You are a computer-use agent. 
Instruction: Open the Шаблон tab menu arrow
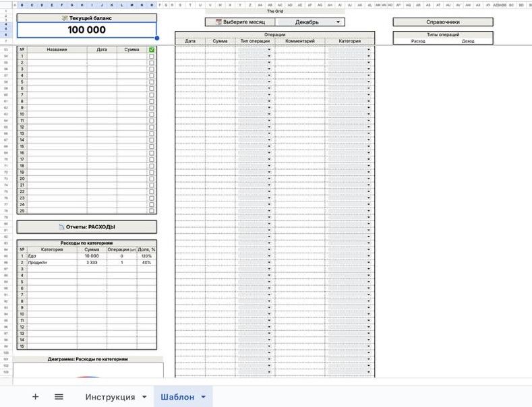(203, 397)
